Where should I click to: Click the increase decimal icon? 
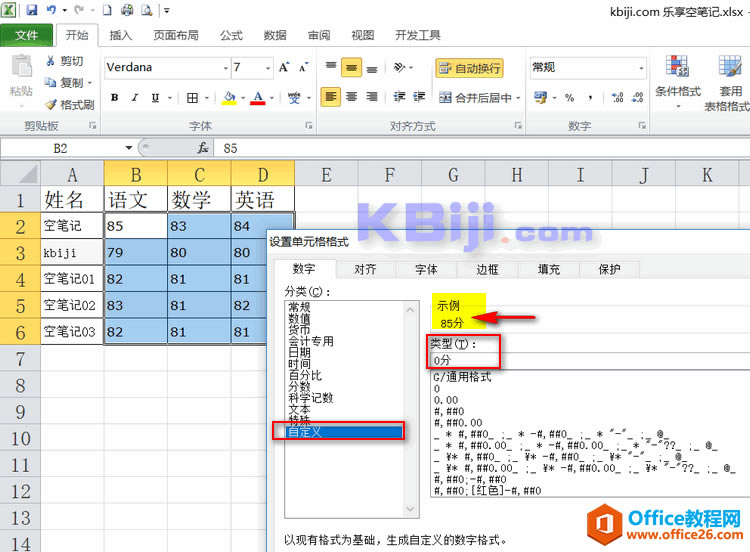[x=617, y=98]
